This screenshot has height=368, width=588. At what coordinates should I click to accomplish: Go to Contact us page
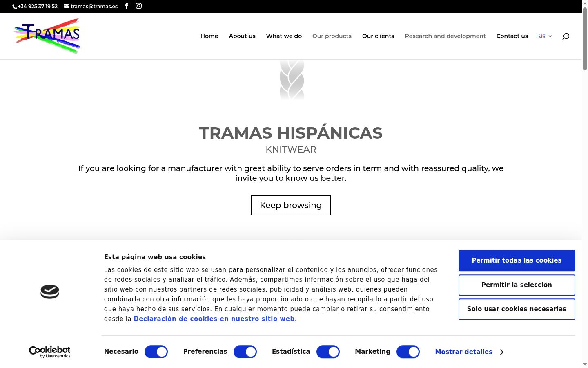[512, 36]
